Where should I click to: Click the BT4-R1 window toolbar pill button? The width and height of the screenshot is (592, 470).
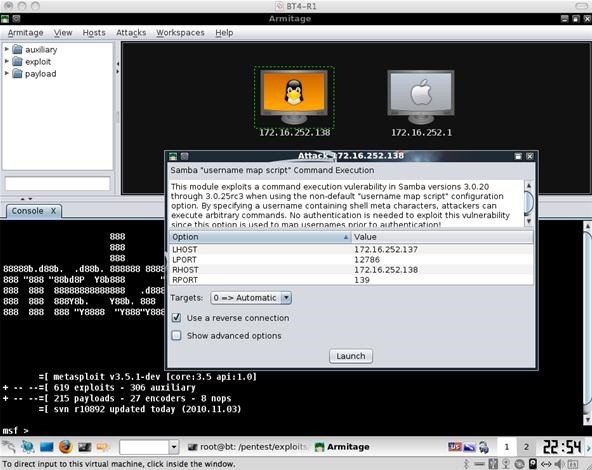pos(582,6)
